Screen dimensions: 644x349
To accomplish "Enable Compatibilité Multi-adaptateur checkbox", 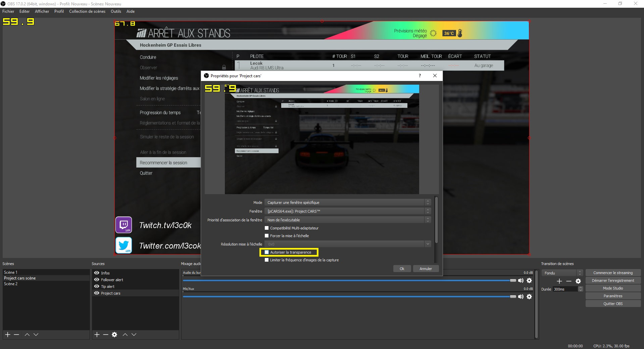I will tap(267, 228).
